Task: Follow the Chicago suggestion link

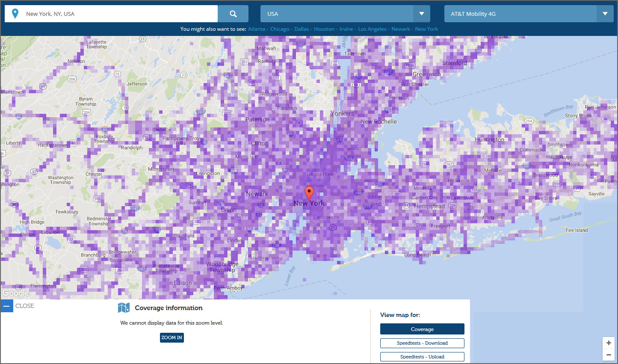Action: [280, 29]
